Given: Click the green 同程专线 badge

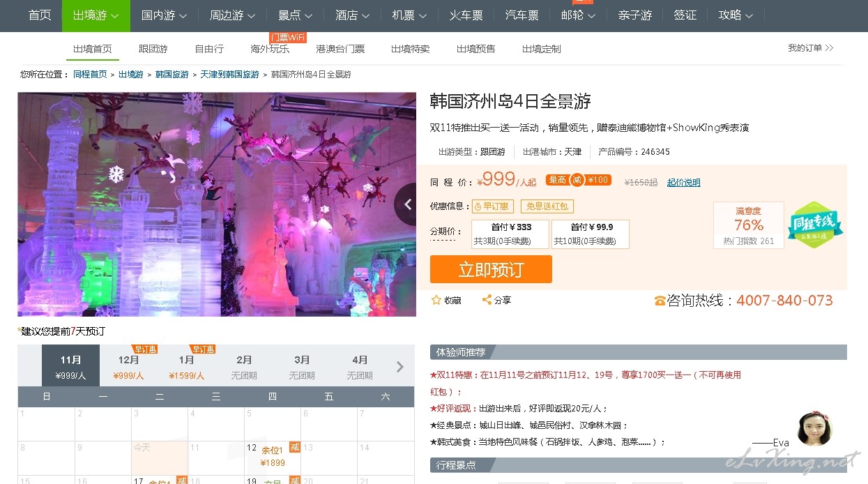Looking at the screenshot, I should click(x=815, y=225).
